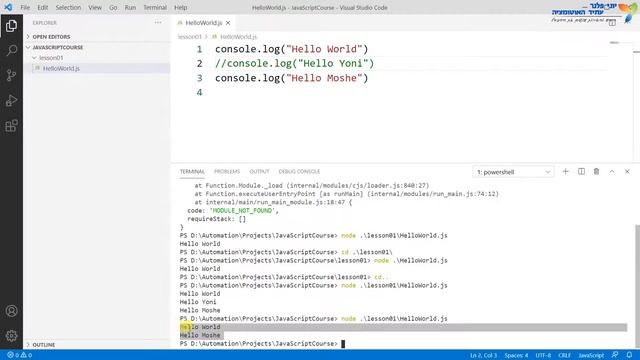
Task: Open the Accounts menu icon
Action: pos(11,311)
